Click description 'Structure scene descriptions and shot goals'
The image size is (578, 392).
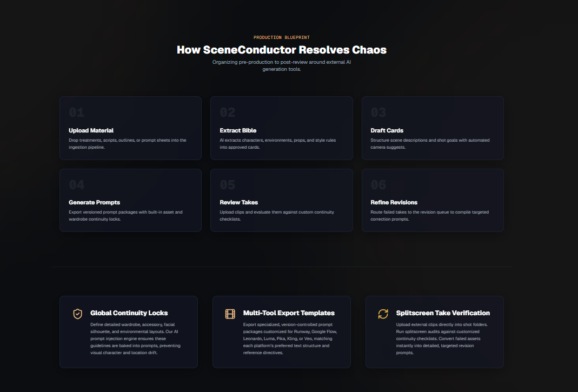430,144
